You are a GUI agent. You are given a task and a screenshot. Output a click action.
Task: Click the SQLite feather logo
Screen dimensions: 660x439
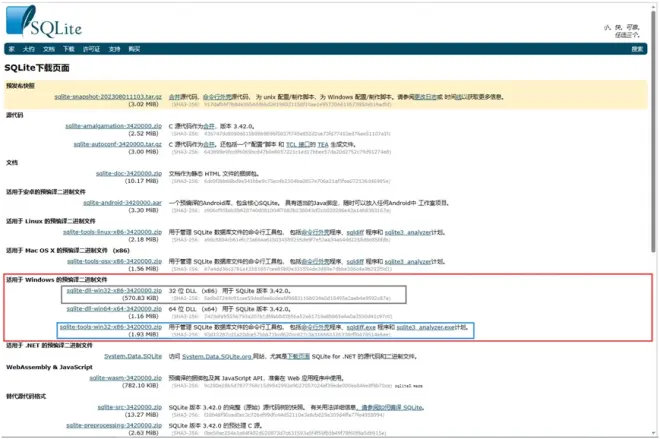point(44,21)
